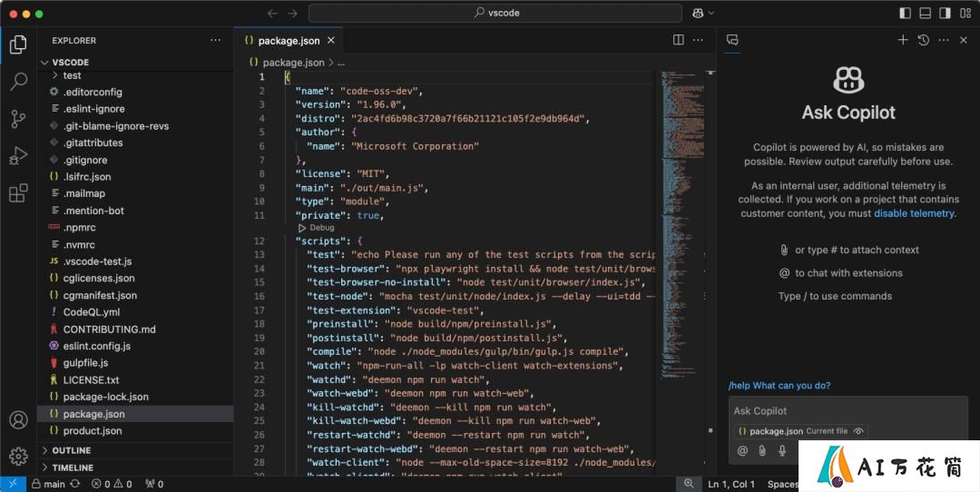Screen dimensions: 980x492
Task: Click Ln 1, Col 1 in status bar
Action: coord(731,484)
